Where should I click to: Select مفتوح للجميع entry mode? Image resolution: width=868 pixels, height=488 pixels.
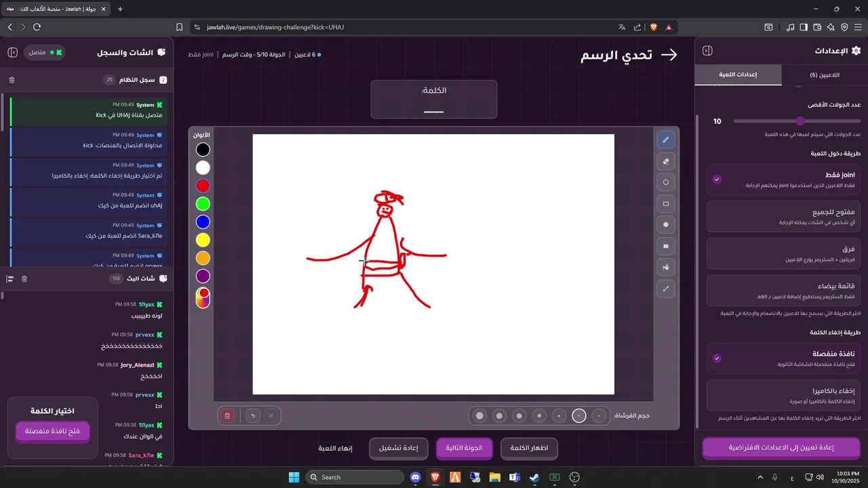coord(783,217)
